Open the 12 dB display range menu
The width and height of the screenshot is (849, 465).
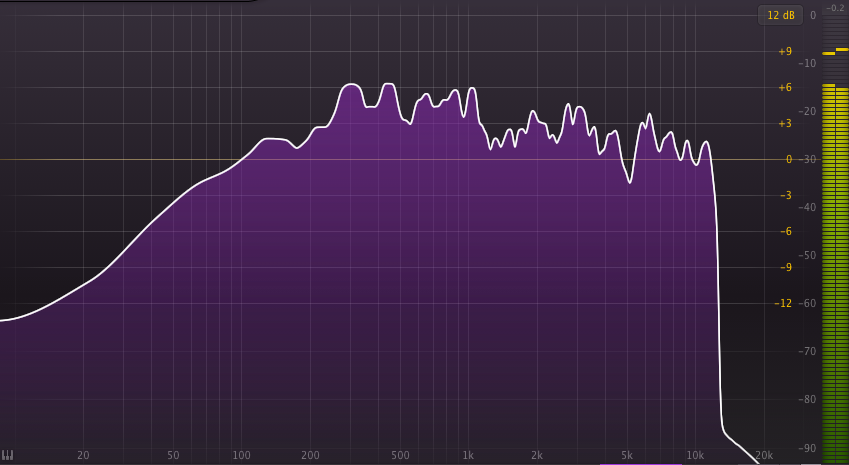780,15
